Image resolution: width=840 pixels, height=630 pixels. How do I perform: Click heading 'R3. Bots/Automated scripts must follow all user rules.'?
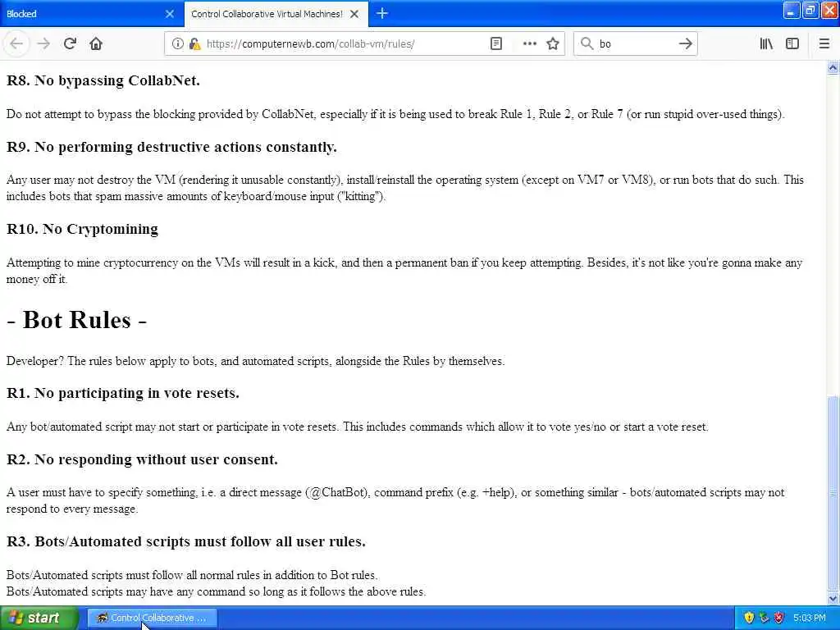186,541
